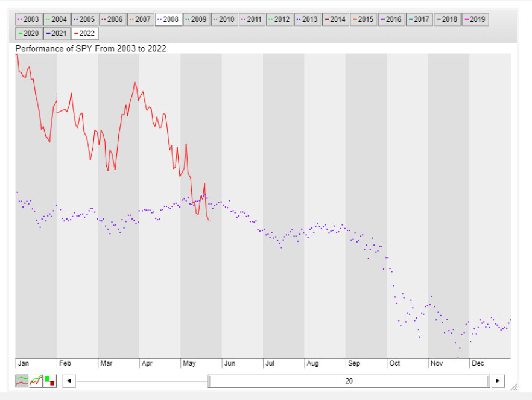Show the 2016 series
532x400 pixels.
click(391, 19)
